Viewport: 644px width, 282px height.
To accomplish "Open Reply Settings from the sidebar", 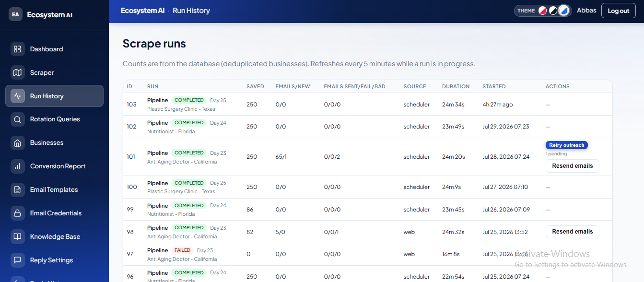I will pos(54,260).
